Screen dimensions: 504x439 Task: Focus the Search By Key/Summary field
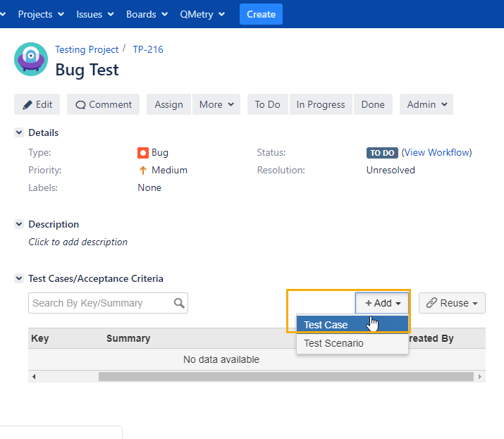pyautogui.click(x=108, y=303)
